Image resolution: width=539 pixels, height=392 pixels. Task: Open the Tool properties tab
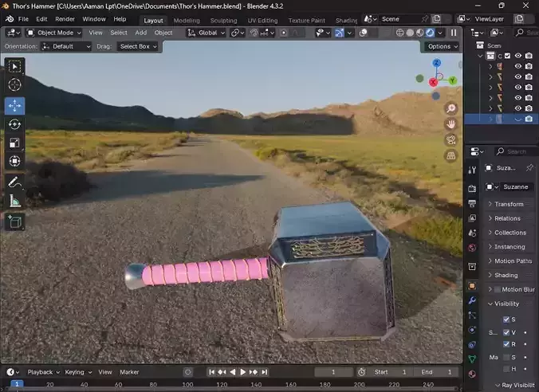point(472,170)
